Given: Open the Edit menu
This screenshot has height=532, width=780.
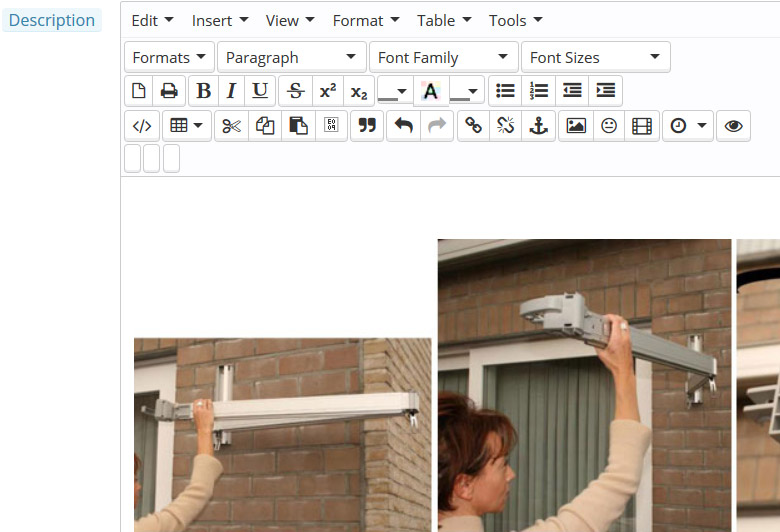Looking at the screenshot, I should tap(152, 20).
